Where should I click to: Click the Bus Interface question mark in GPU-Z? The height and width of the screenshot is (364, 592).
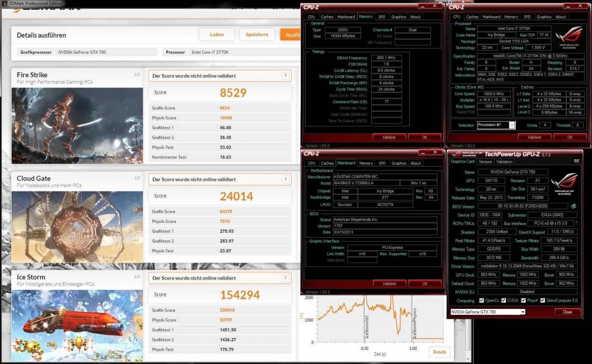pos(576,223)
